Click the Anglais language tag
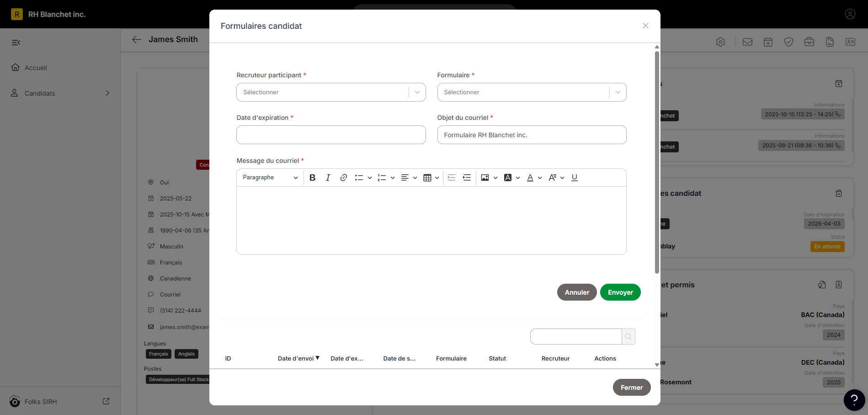The height and width of the screenshot is (415, 868). click(186, 354)
